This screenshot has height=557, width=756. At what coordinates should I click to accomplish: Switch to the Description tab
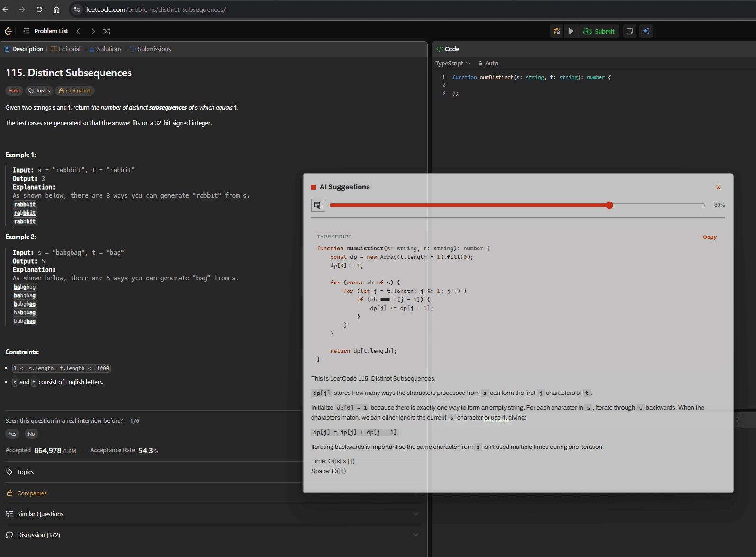pyautogui.click(x=24, y=49)
